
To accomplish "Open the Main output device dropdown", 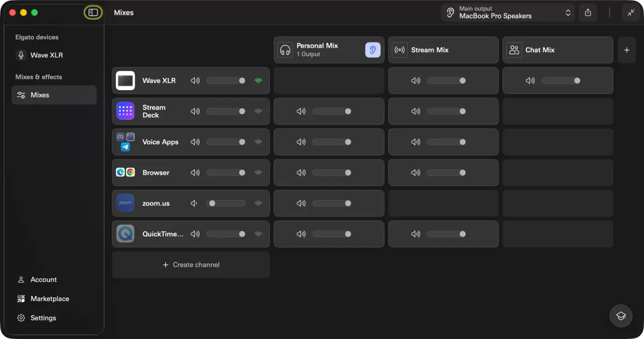I will pyautogui.click(x=508, y=12).
